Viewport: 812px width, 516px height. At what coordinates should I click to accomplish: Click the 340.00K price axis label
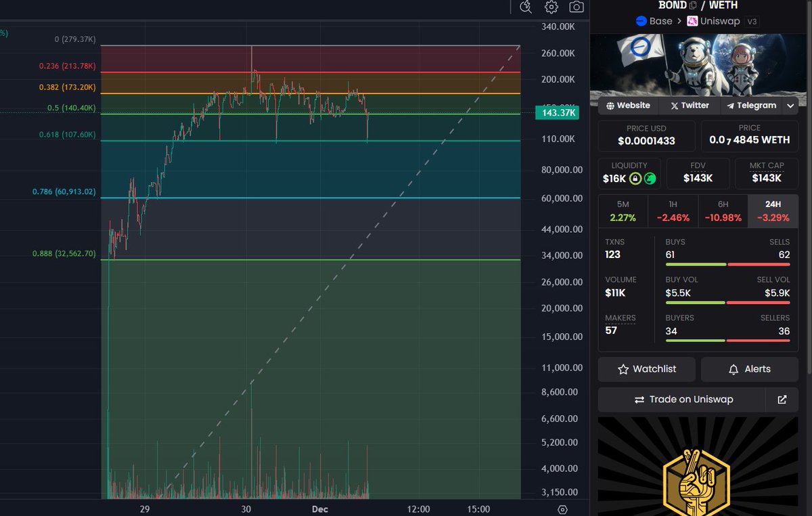(x=558, y=26)
